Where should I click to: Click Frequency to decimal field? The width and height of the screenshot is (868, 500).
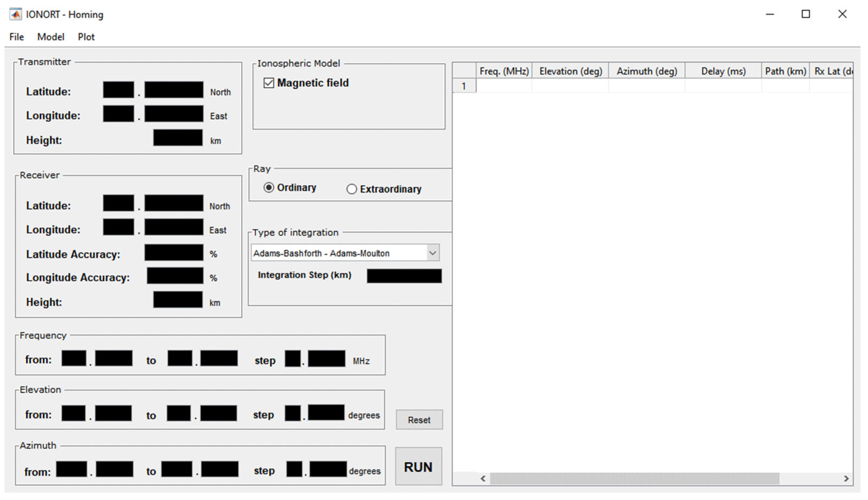tap(219, 358)
